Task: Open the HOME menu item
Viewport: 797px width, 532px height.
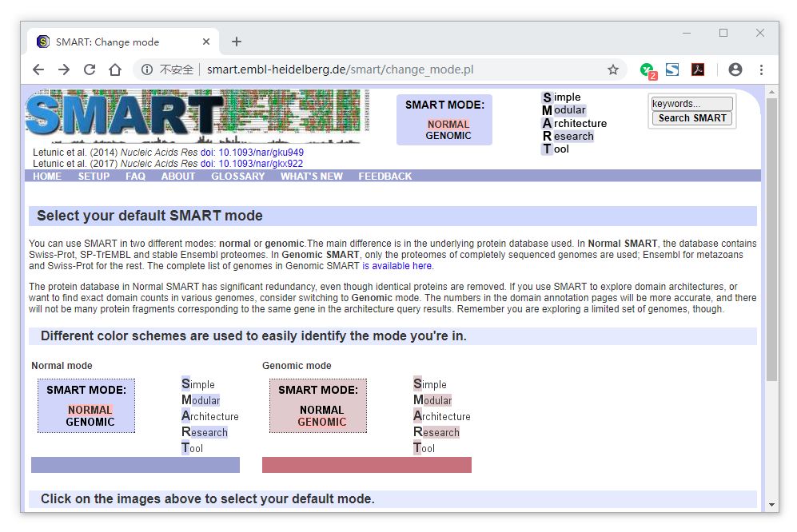Action: [47, 177]
